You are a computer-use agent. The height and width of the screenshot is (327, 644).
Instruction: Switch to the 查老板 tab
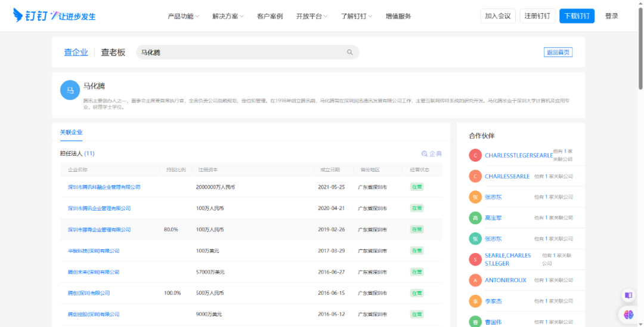pyautogui.click(x=113, y=52)
